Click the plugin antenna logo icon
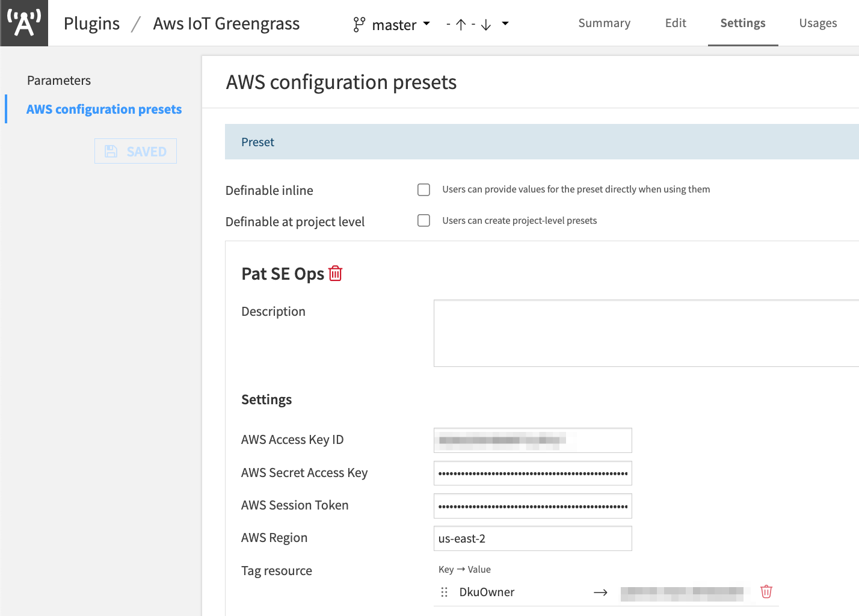 point(24,23)
